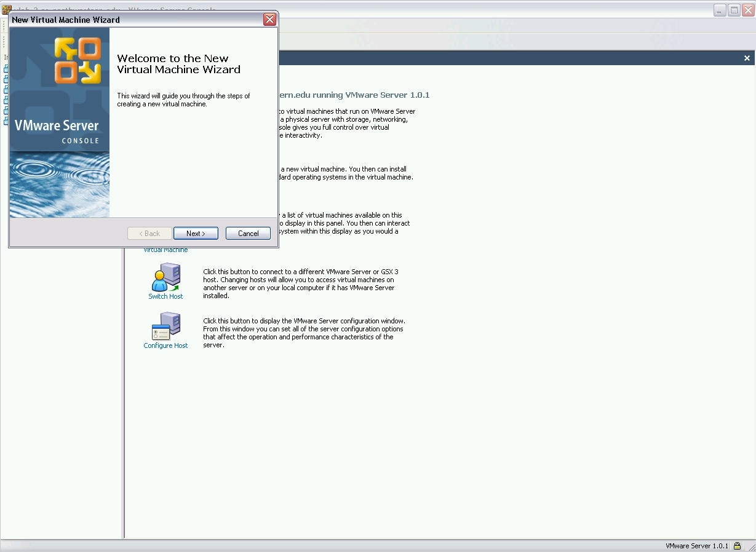Image resolution: width=756 pixels, height=552 pixels.
Task: Click the padlock icon in the status bar
Action: tap(737, 546)
